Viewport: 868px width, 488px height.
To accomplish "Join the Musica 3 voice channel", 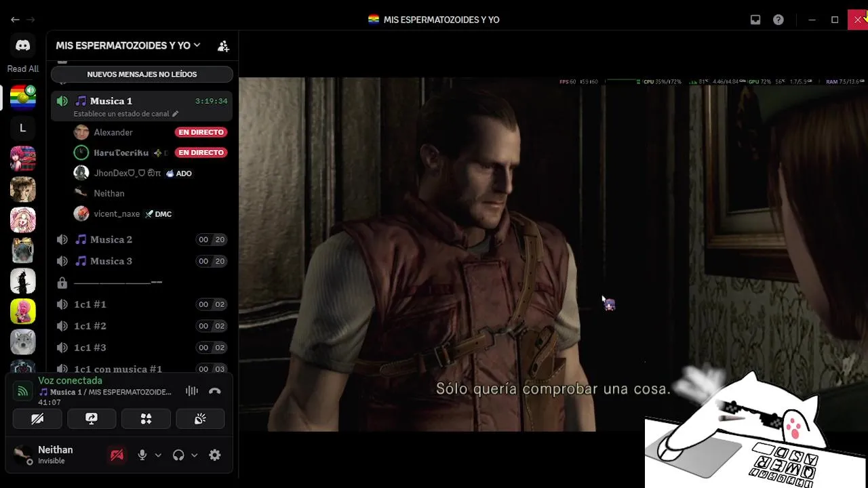I will [142, 261].
